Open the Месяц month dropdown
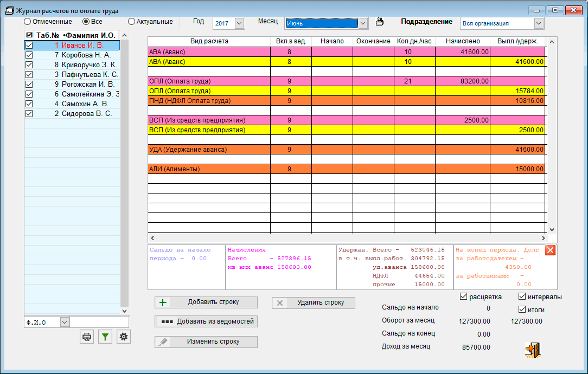Screen dimensions: 588x374 click(x=363, y=23)
